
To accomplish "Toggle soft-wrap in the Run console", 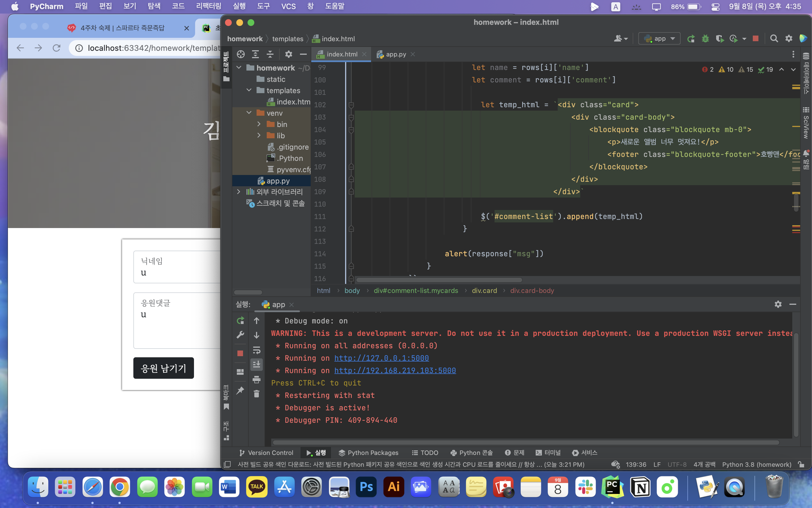I will (x=257, y=350).
